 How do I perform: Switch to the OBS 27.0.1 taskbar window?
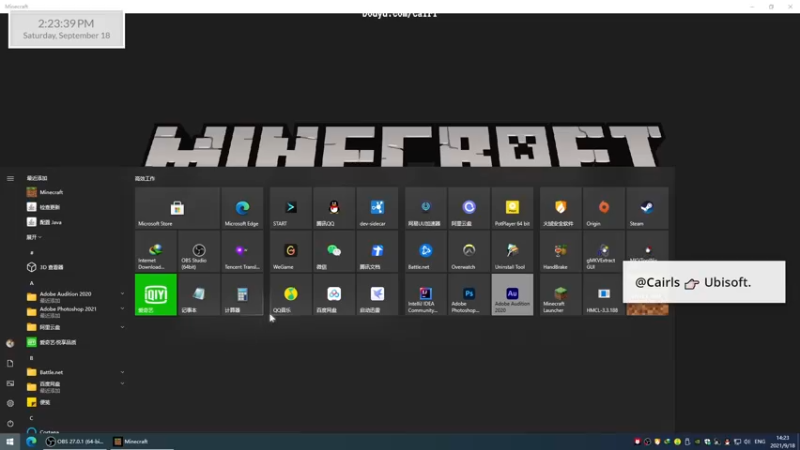[x=74, y=442]
